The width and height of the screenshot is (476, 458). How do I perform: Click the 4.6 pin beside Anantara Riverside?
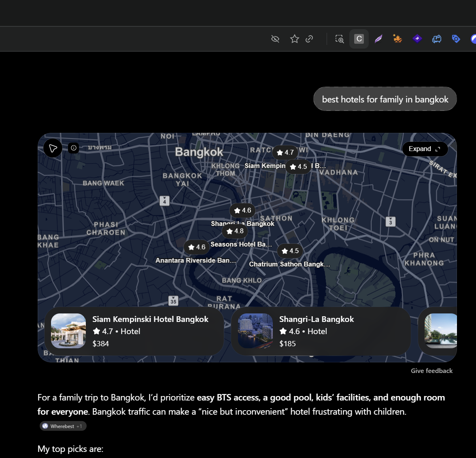tap(197, 247)
